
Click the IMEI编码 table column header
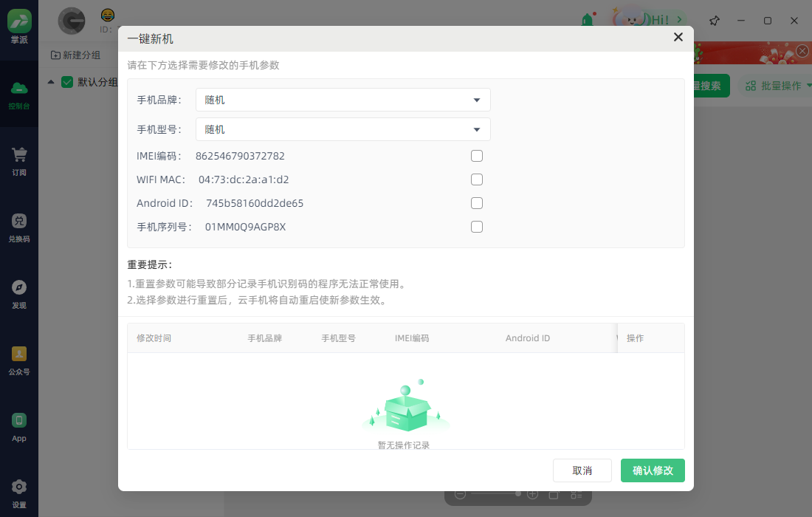click(412, 338)
